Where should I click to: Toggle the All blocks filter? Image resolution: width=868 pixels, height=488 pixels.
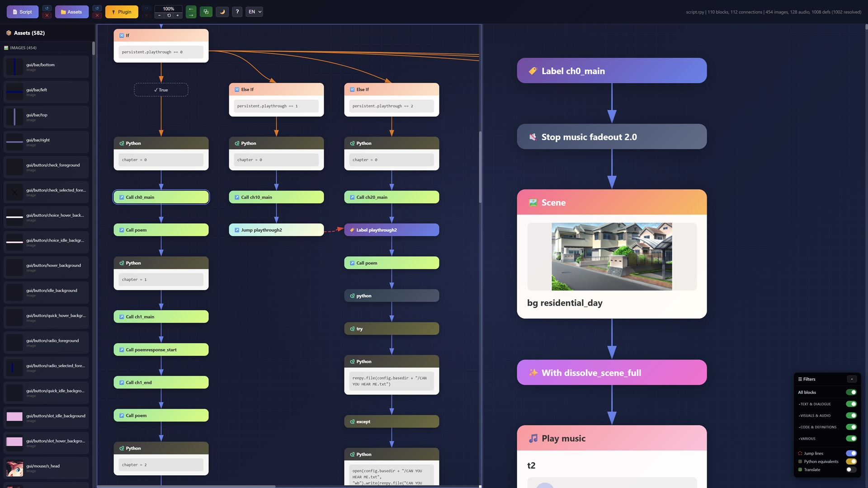click(851, 392)
